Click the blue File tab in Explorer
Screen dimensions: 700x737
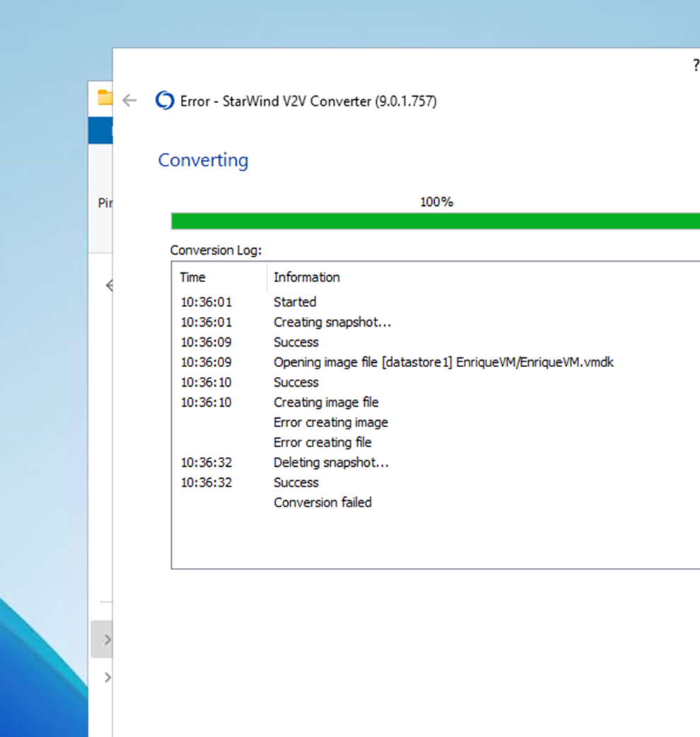100,130
